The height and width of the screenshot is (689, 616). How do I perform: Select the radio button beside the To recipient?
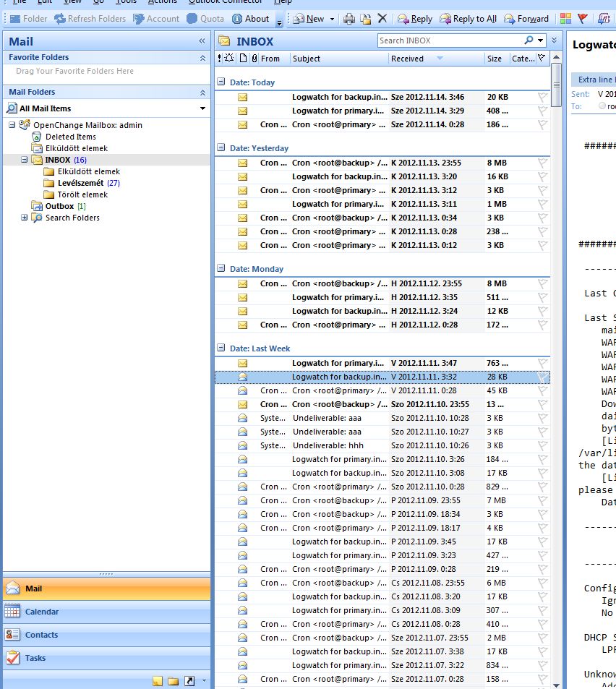tap(602, 106)
